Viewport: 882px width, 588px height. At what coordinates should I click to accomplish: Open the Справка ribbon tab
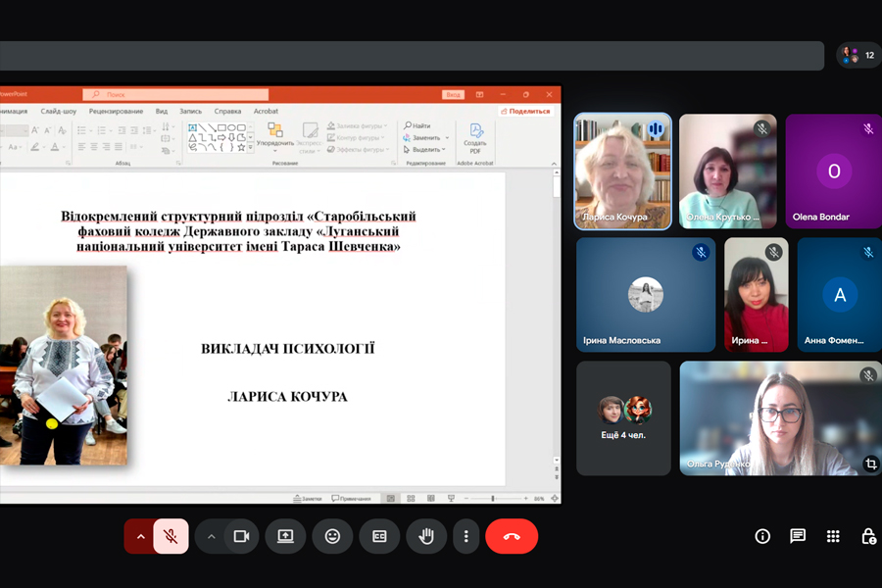tap(227, 112)
